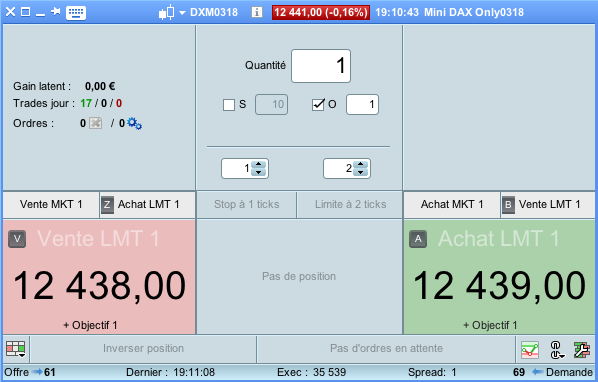Click Pas d'ordres en attente button

pos(386,348)
